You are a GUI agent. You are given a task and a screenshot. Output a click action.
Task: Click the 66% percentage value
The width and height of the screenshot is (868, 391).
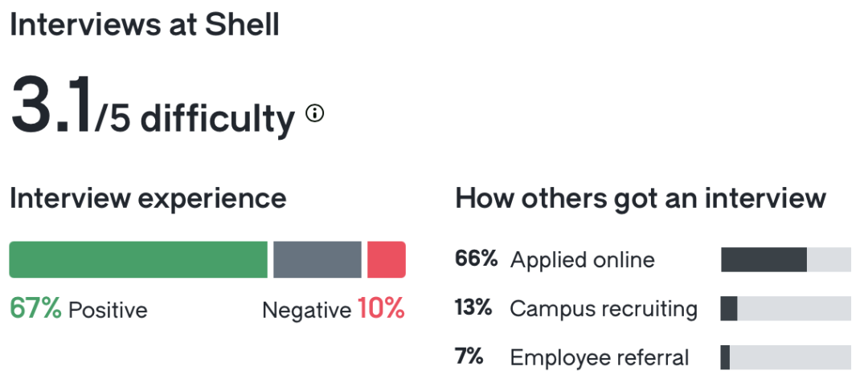(477, 259)
